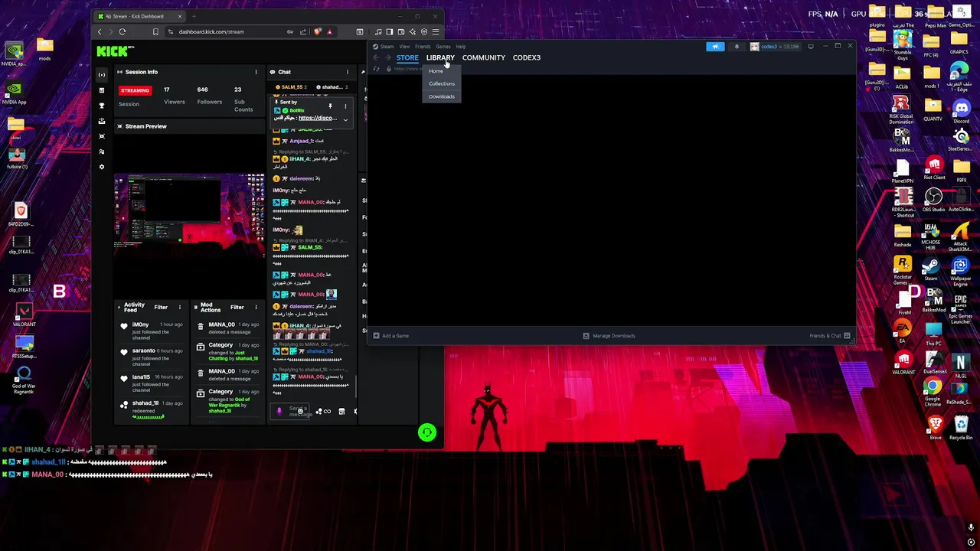Click Brave Shields lion icon
Image resolution: width=980 pixels, height=551 pixels.
pos(318,32)
